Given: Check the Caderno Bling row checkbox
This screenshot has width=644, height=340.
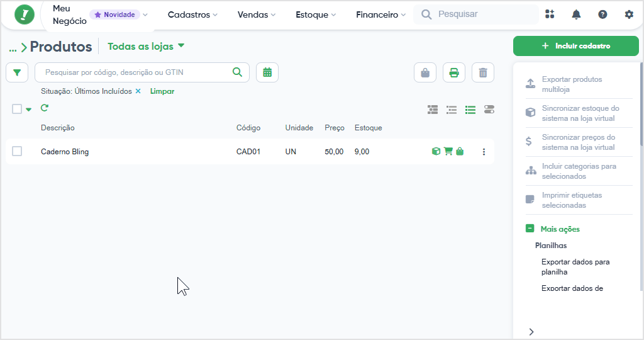Looking at the screenshot, I should [17, 151].
